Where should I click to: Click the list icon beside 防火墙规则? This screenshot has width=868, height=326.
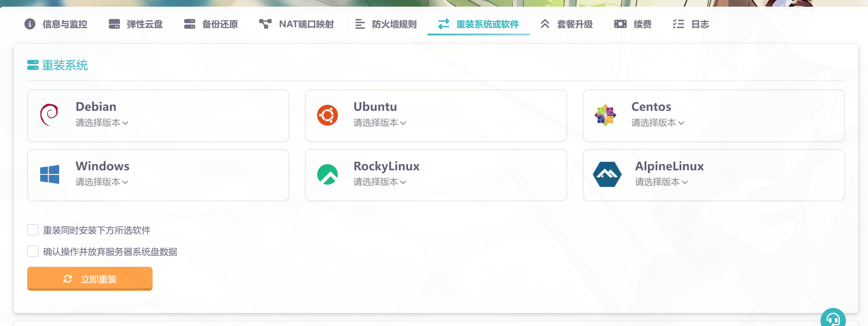359,24
